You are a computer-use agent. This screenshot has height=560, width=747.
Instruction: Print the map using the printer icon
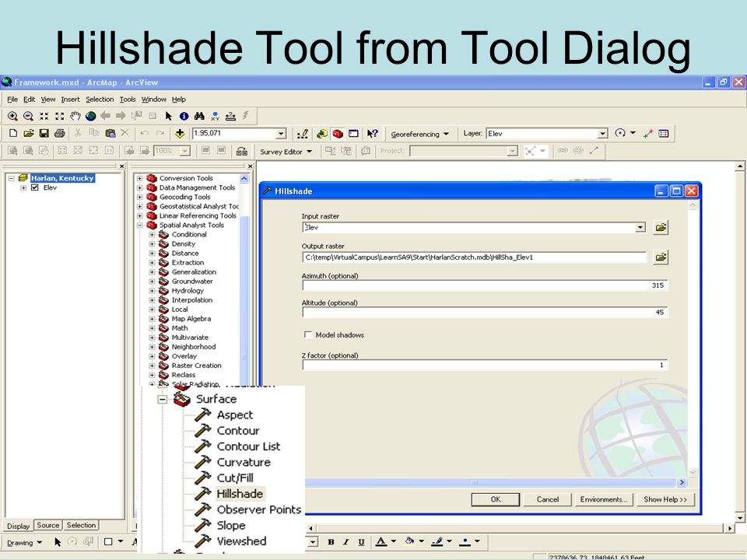[60, 133]
